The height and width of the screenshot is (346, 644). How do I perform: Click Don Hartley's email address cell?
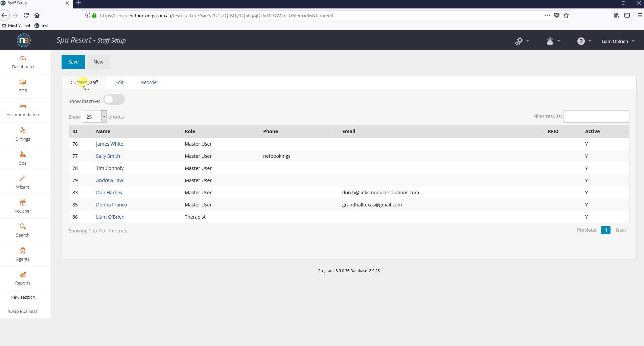(x=381, y=193)
